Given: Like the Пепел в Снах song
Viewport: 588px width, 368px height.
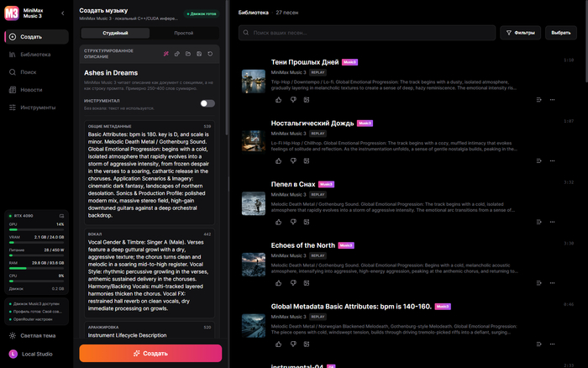Looking at the screenshot, I should point(278,222).
